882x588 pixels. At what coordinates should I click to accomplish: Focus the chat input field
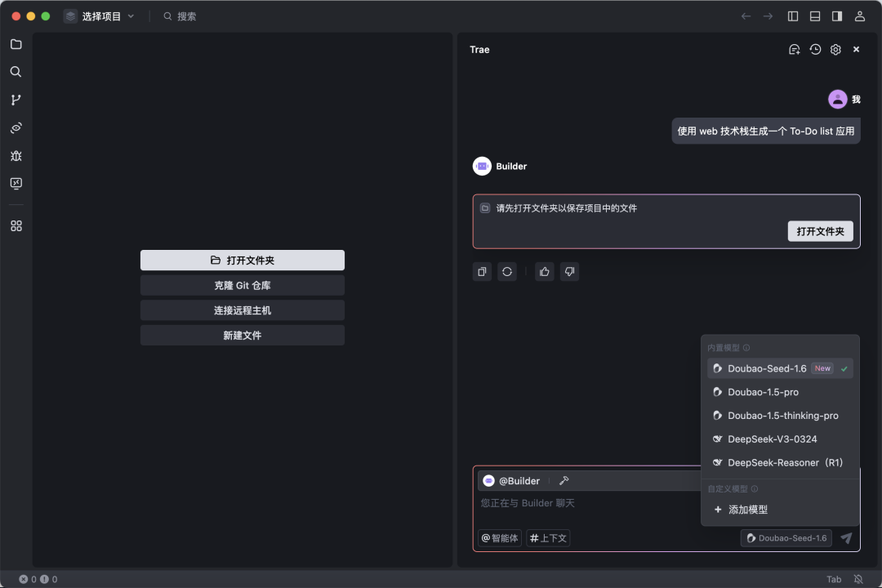coord(588,503)
